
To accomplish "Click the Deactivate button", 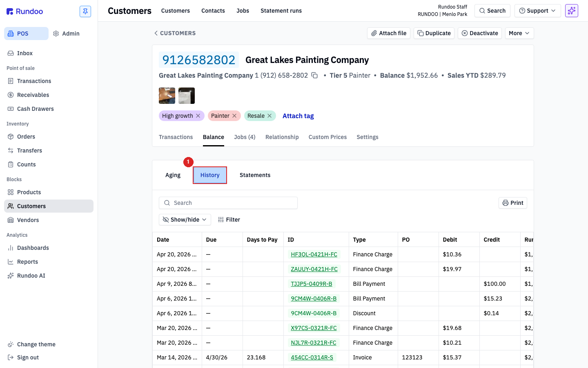I will point(480,33).
